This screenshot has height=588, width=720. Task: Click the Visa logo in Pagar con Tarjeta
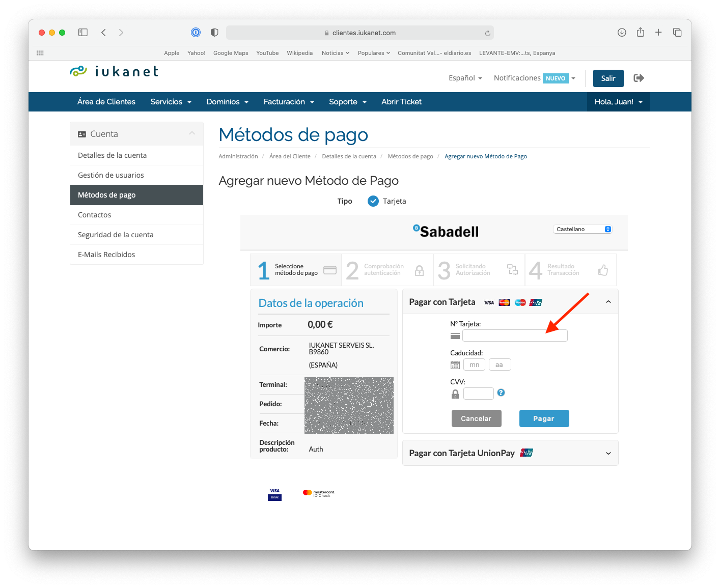(x=489, y=302)
